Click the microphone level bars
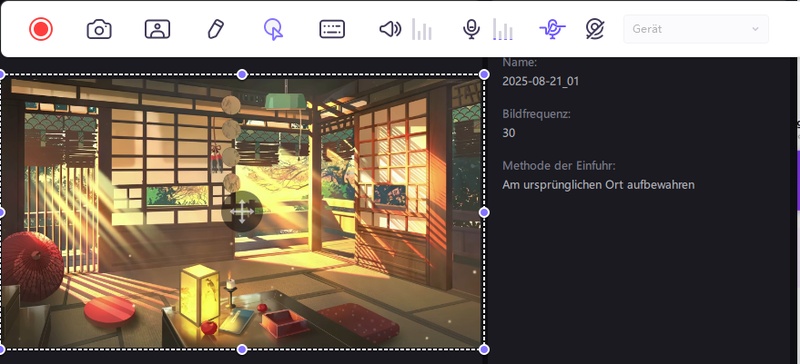The height and width of the screenshot is (364, 800). [x=503, y=29]
